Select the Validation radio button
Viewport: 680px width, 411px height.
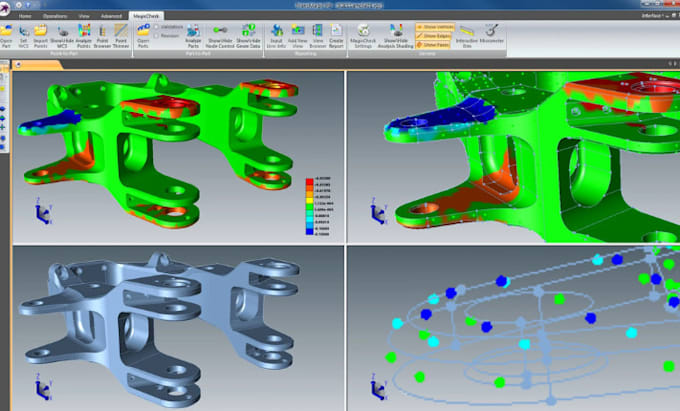click(169, 27)
